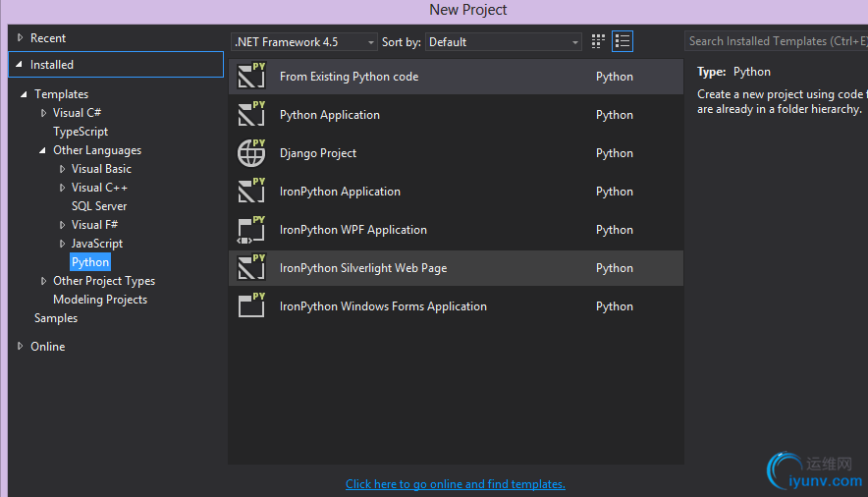The image size is (868, 497).
Task: Click the IronPython Application template icon
Action: coord(251,191)
